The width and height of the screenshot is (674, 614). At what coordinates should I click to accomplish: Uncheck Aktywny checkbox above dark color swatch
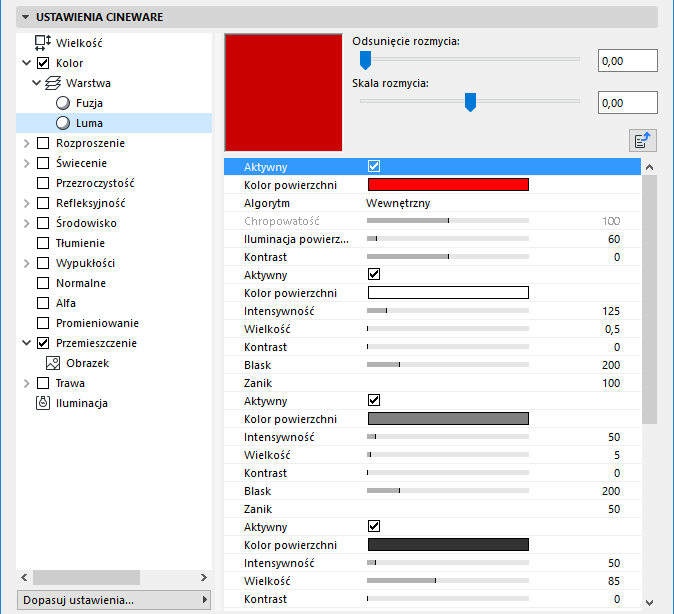[374, 526]
